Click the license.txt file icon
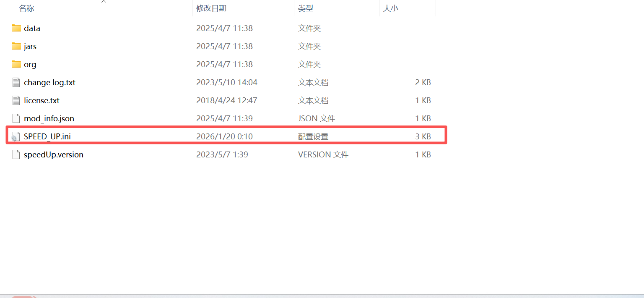Screen dimensions: 644x298 [x=16, y=100]
